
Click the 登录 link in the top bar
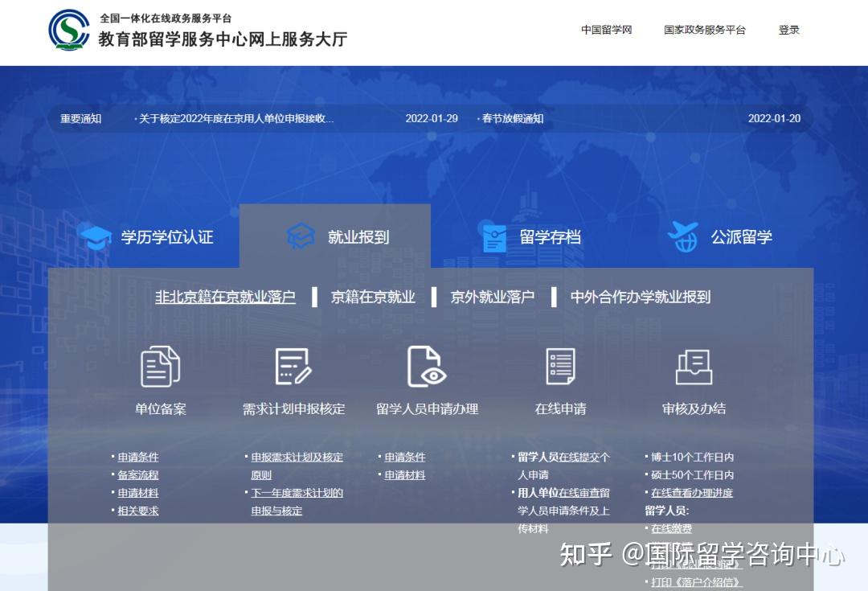(x=788, y=30)
